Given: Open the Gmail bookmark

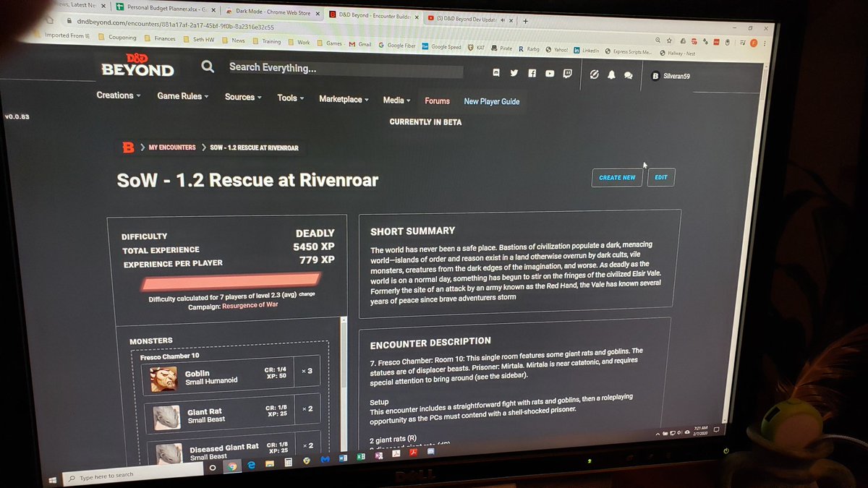Looking at the screenshot, I should tap(360, 44).
